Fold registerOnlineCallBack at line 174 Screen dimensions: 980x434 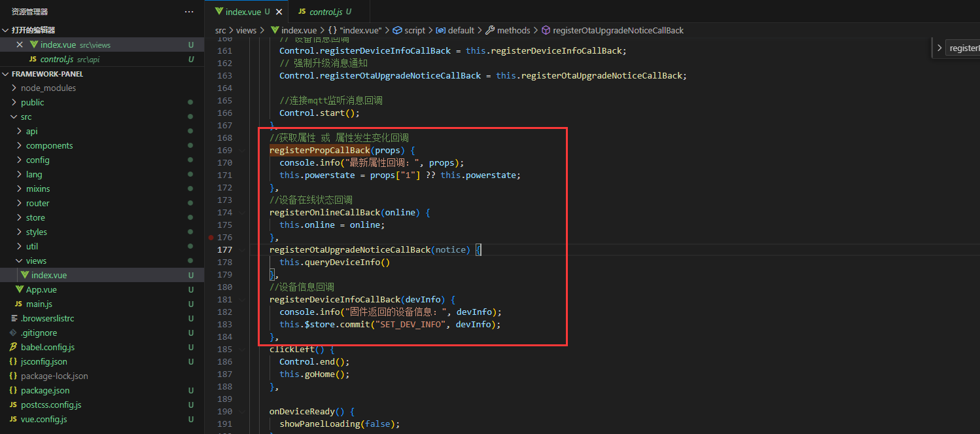click(243, 212)
